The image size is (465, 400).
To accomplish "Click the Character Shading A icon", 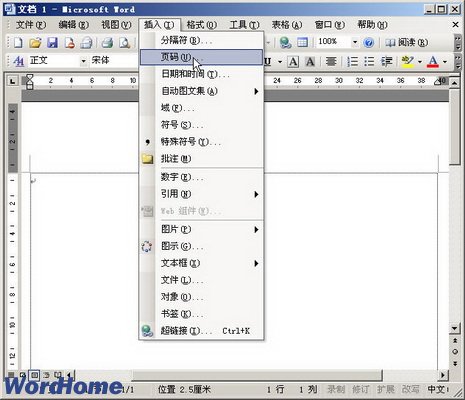I will (x=310, y=61).
